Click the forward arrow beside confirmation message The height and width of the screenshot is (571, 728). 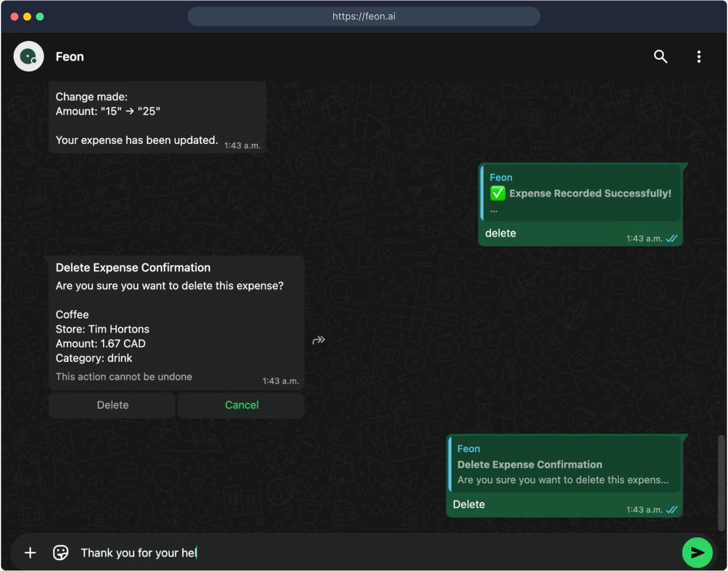318,340
